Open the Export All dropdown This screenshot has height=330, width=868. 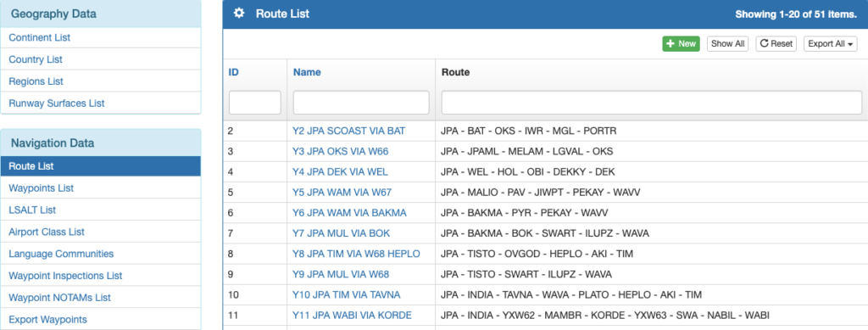point(831,44)
